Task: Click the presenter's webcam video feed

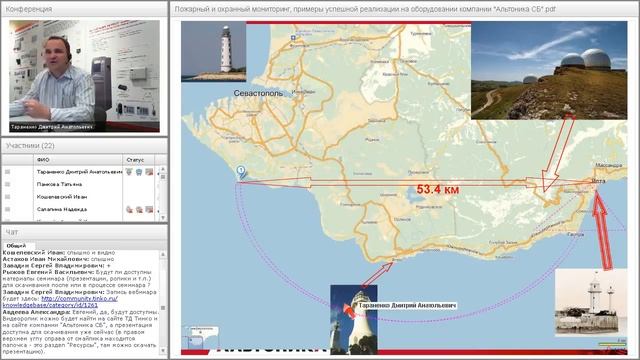Action: pos(84,76)
